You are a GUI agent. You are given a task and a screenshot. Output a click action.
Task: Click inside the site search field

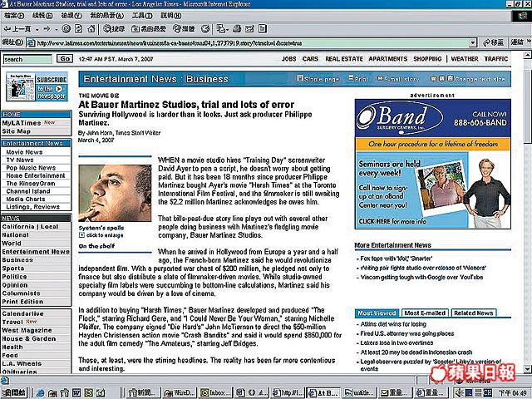pos(27,60)
